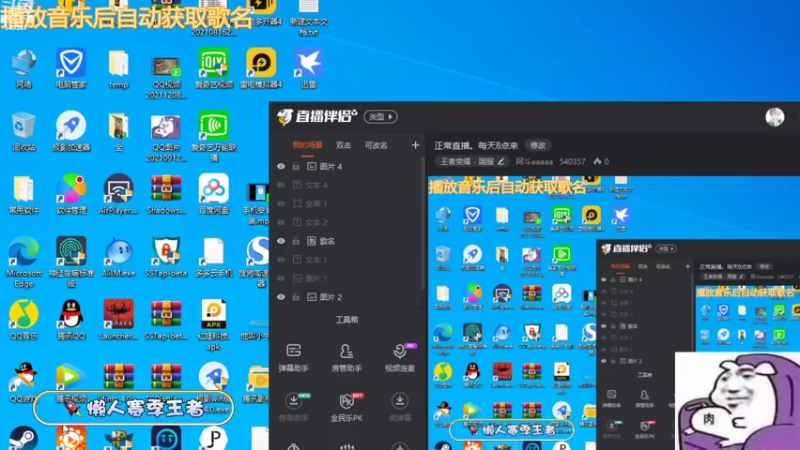The height and width of the screenshot is (450, 800).
Task: Show the 文本 4 layer
Action: pos(281,185)
